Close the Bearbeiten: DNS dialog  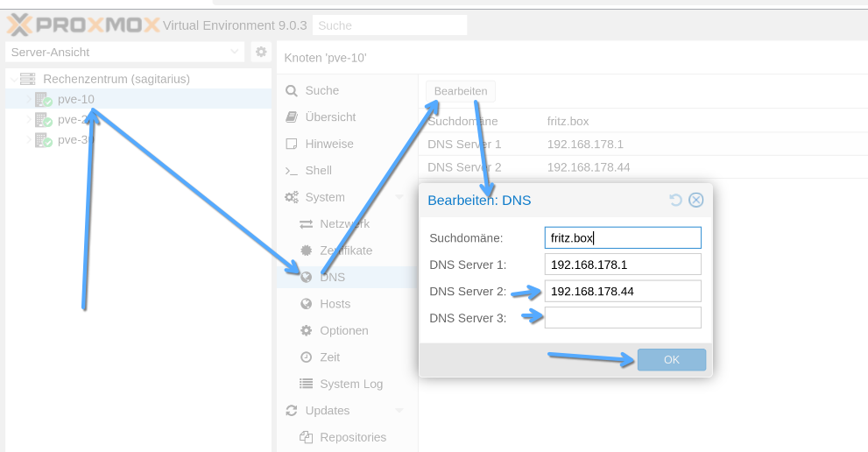(x=696, y=200)
